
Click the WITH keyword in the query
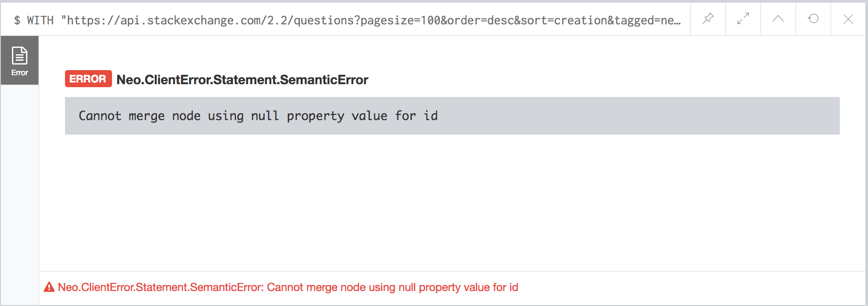(41, 19)
